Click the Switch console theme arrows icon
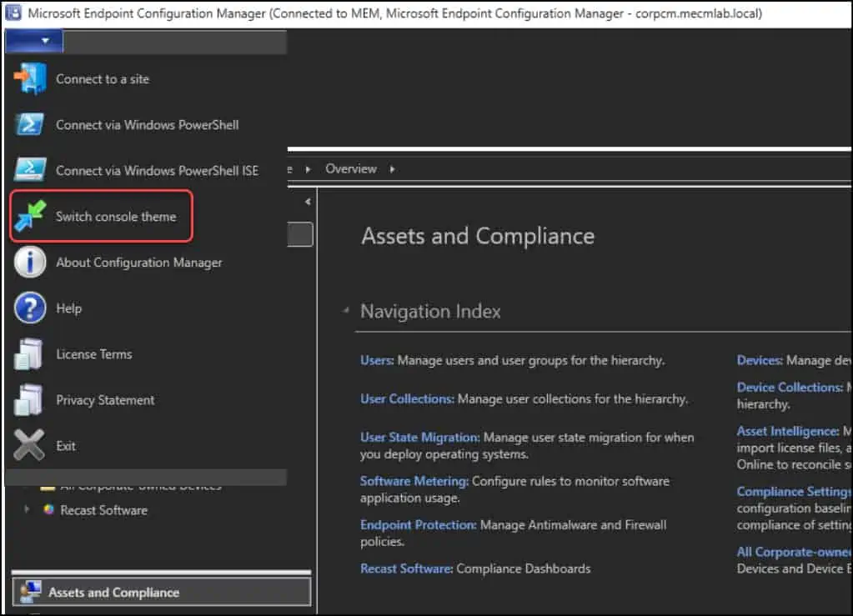Viewport: 853px width, 616px height. (x=30, y=216)
